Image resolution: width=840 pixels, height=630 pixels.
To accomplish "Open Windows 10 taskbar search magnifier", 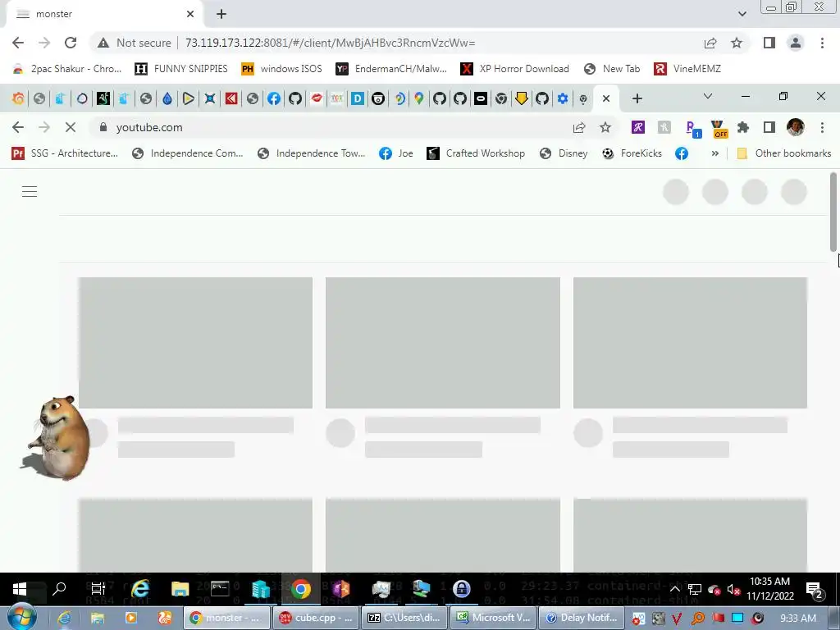I will click(x=59, y=589).
